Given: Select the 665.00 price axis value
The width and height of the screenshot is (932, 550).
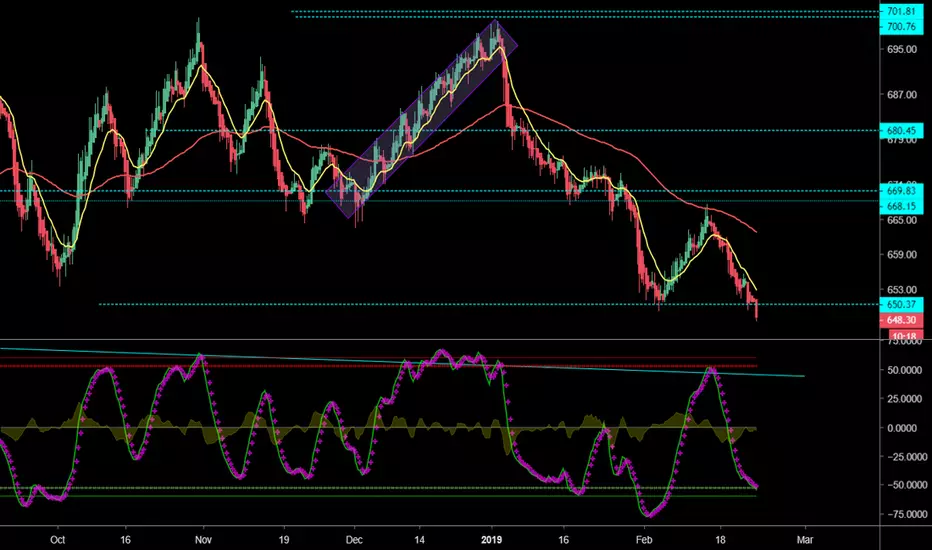Looking at the screenshot, I should [902, 220].
